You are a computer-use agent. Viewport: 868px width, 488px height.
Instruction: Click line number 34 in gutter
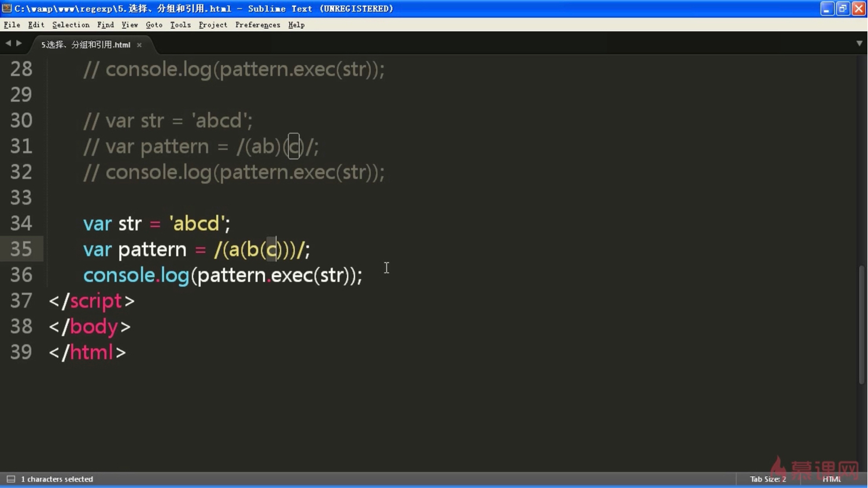click(x=21, y=223)
